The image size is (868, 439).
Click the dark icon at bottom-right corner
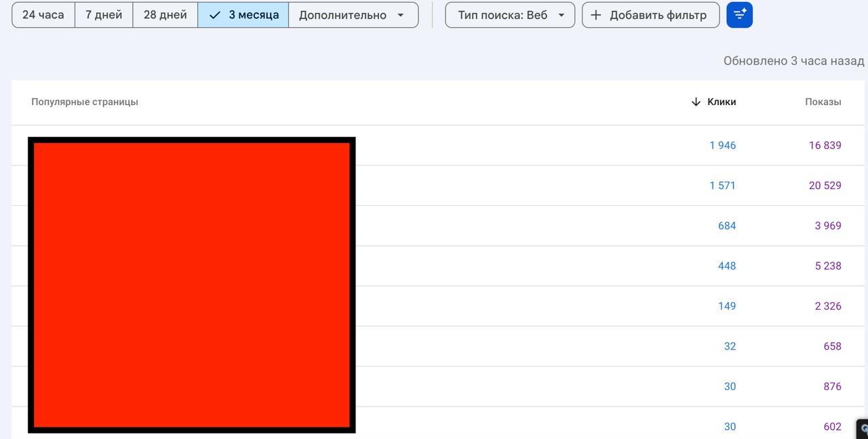(x=863, y=429)
